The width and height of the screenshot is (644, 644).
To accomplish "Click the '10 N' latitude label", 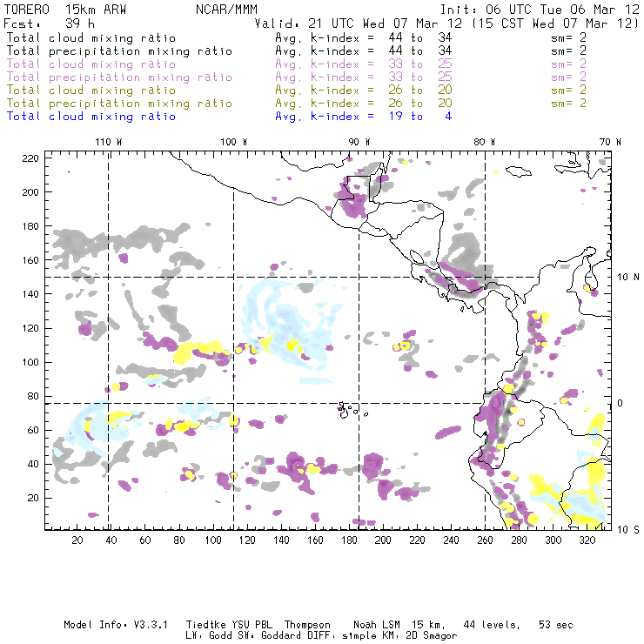I will [x=628, y=278].
